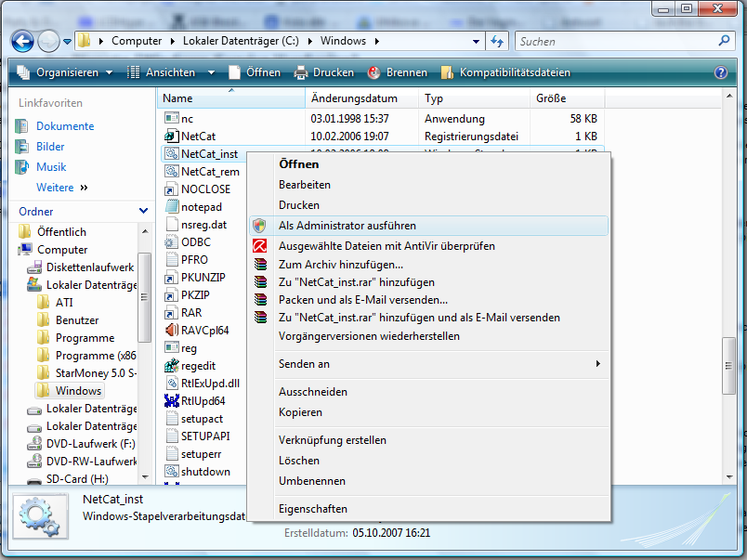The width and height of the screenshot is (747, 560).
Task: Select the regedit application icon
Action: [x=172, y=365]
